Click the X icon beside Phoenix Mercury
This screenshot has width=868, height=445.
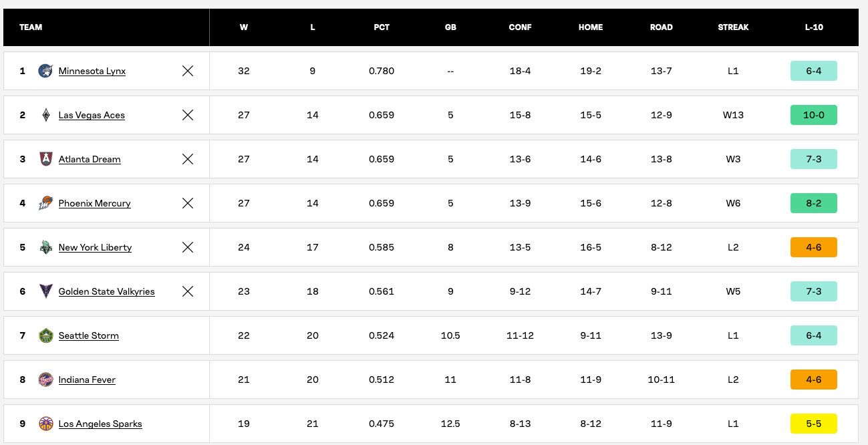coord(188,203)
